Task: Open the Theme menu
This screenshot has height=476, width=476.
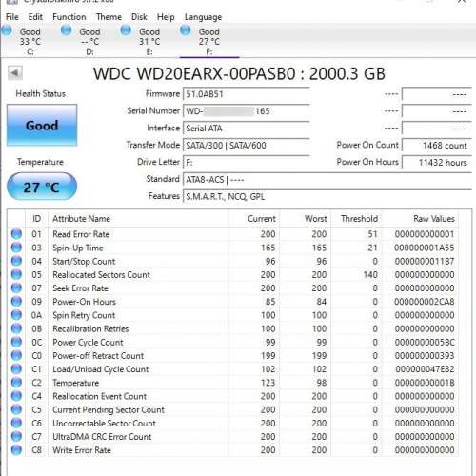Action: (x=109, y=17)
